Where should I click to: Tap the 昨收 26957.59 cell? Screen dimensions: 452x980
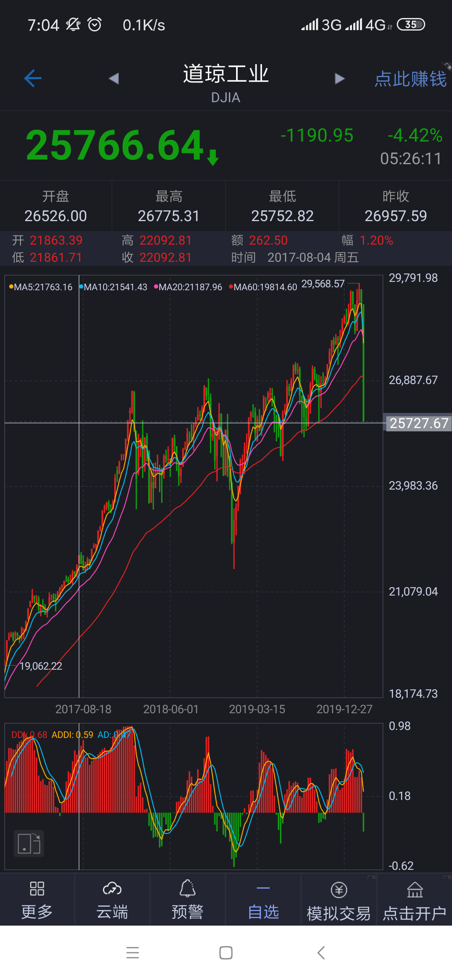[395, 206]
